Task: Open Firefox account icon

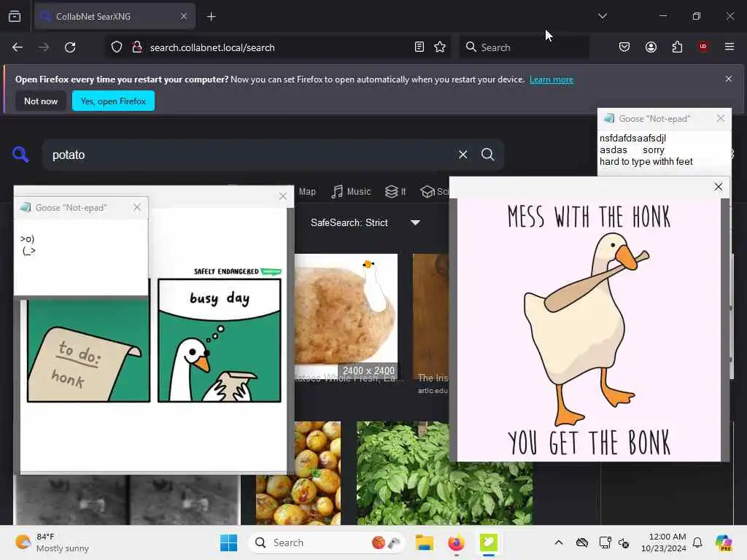Action: tap(651, 47)
